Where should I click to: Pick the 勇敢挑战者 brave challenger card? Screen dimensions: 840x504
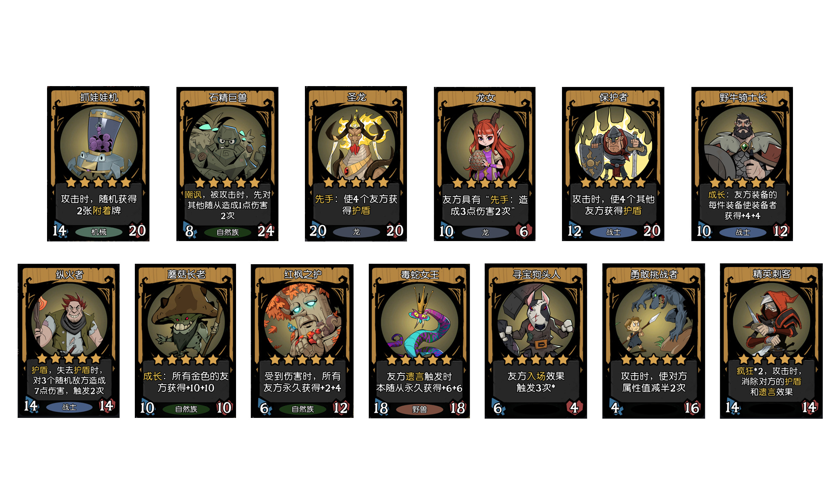tap(654, 341)
